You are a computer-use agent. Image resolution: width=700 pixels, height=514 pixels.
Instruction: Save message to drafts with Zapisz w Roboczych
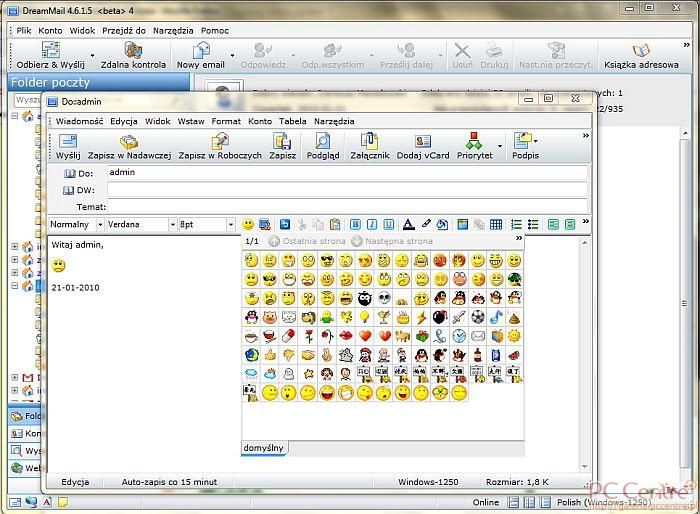click(x=220, y=146)
